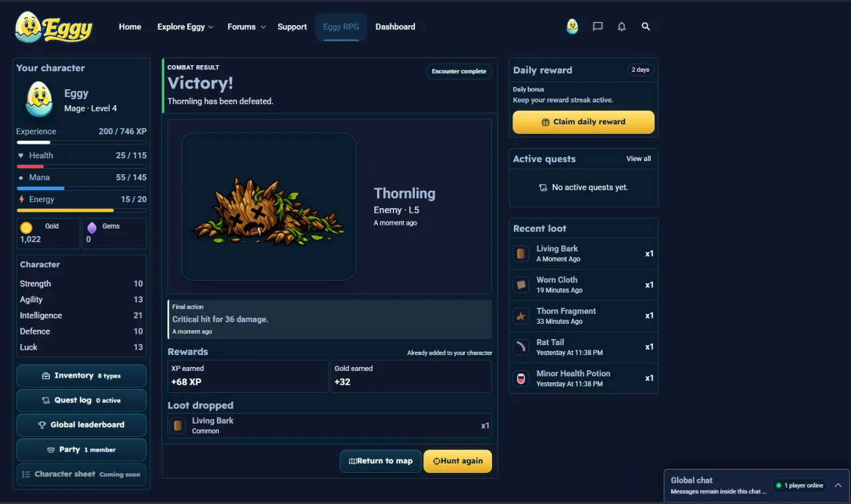Click the defeated Thornling image
This screenshot has width=851, height=504.
pyautogui.click(x=269, y=206)
